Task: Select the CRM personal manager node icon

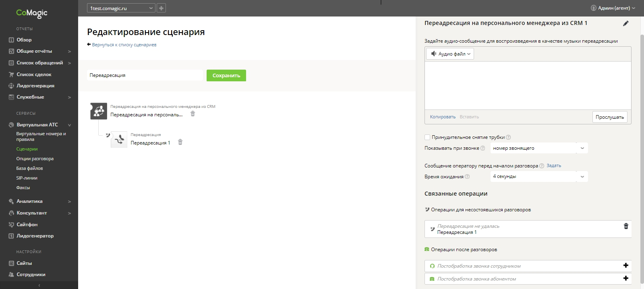Action: [x=99, y=111]
